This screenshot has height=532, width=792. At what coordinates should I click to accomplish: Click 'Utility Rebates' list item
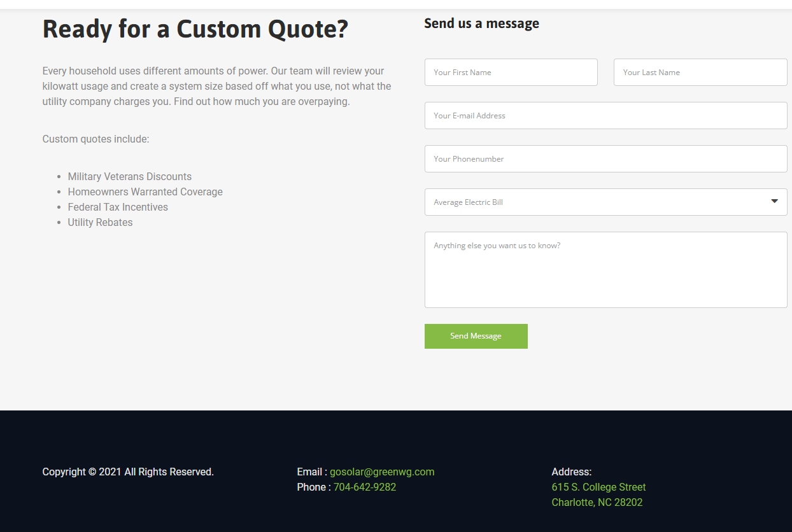click(101, 223)
